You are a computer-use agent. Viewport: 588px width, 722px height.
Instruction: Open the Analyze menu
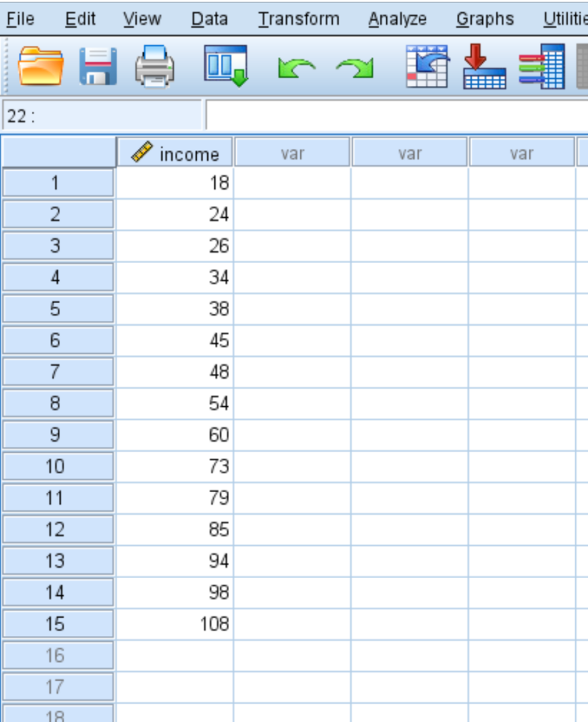(x=397, y=19)
